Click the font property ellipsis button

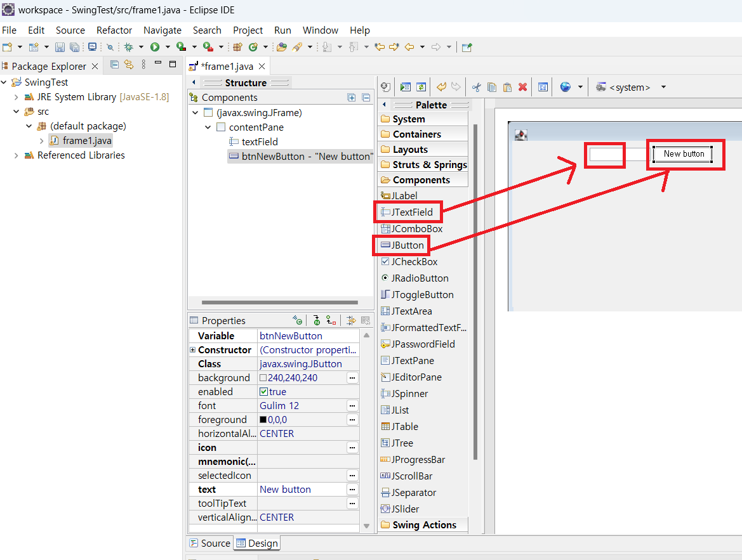352,406
